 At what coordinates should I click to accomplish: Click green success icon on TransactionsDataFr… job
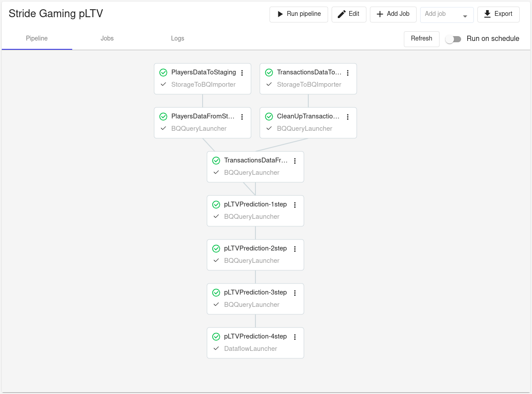tap(216, 161)
